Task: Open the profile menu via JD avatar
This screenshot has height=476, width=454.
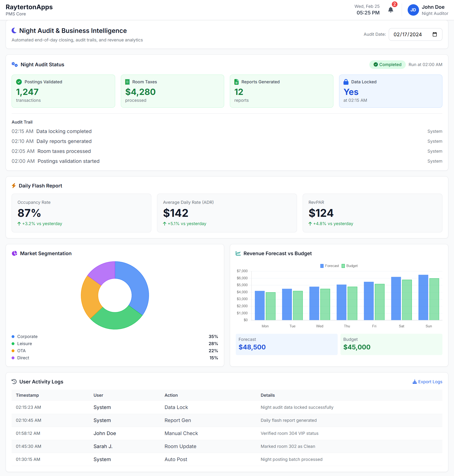Action: 413,10
